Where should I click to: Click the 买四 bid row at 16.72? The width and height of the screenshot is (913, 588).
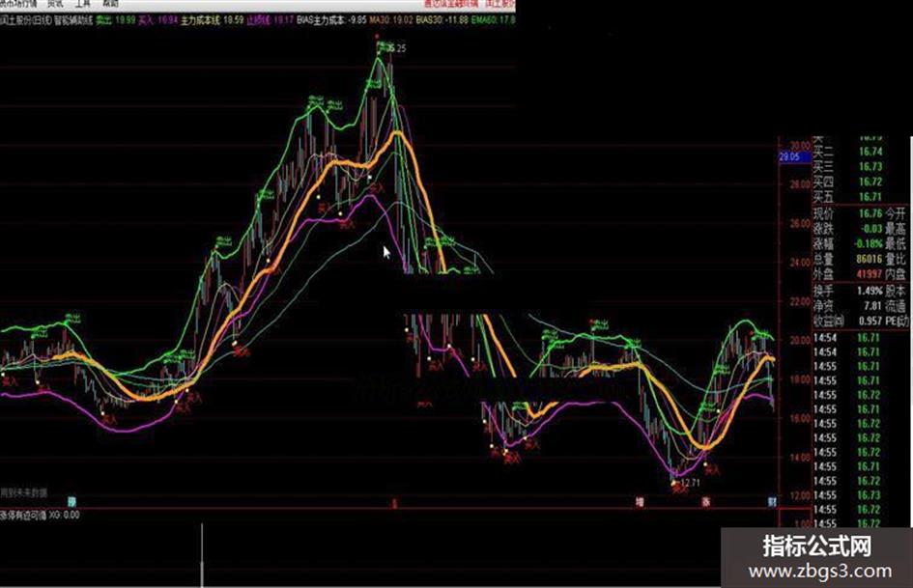point(848,182)
